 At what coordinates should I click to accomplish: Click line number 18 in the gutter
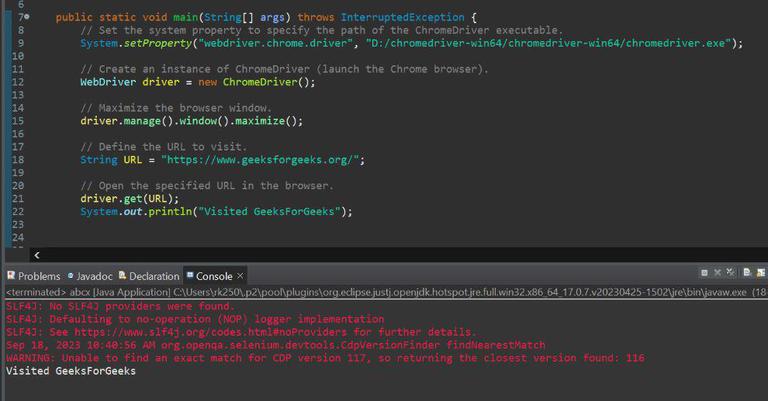18,160
